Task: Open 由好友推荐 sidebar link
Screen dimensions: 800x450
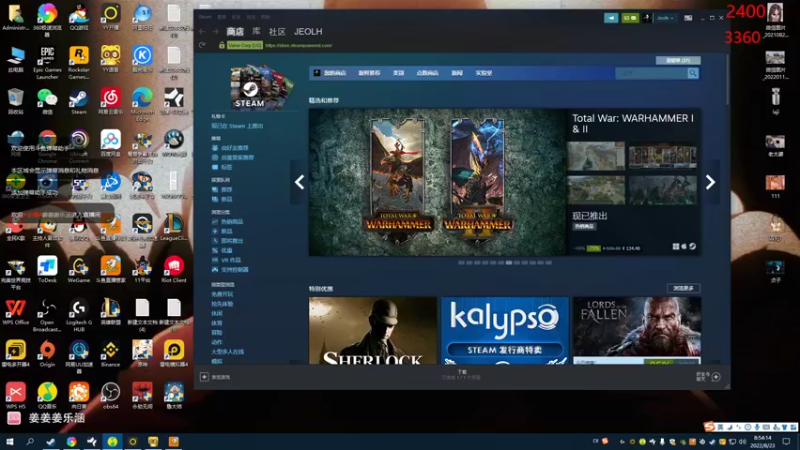Action: click(234, 148)
